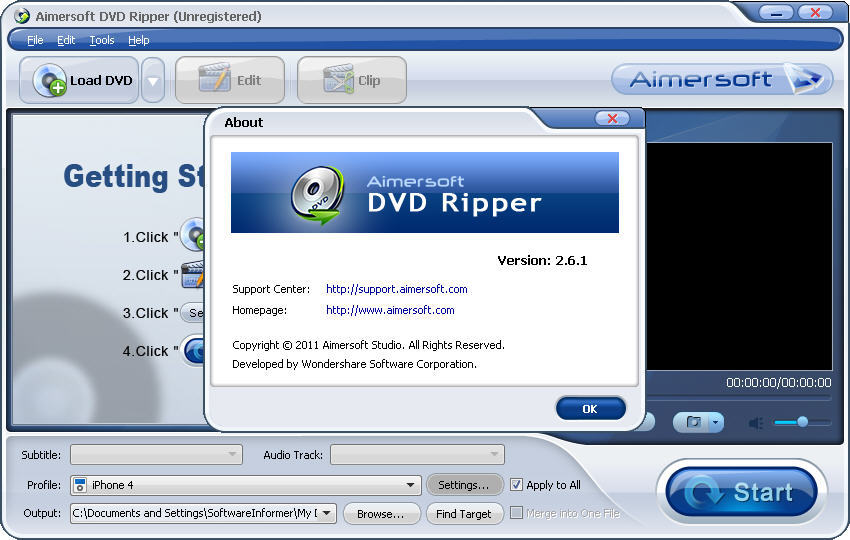
Task: Click the Browse... button
Action: click(x=381, y=513)
